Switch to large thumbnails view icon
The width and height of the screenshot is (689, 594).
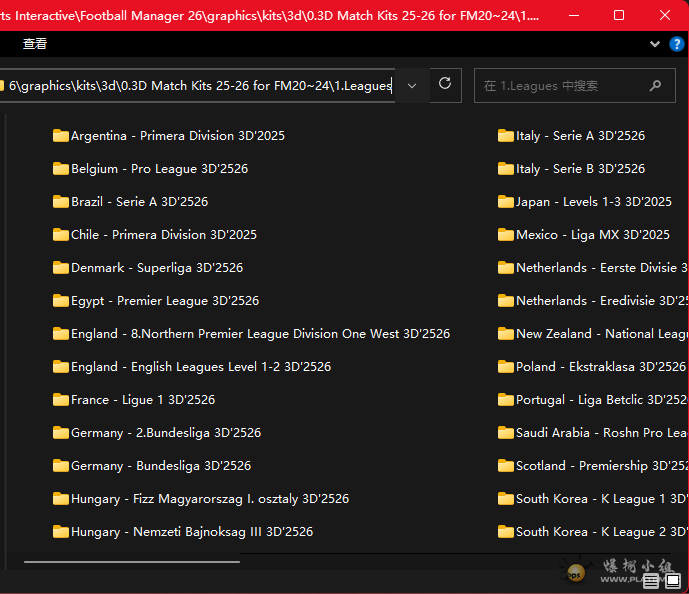point(673,580)
